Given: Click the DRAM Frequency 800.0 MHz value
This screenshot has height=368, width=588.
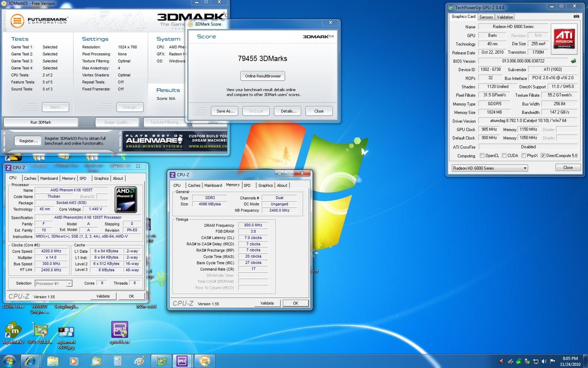Looking at the screenshot, I should (x=253, y=225).
